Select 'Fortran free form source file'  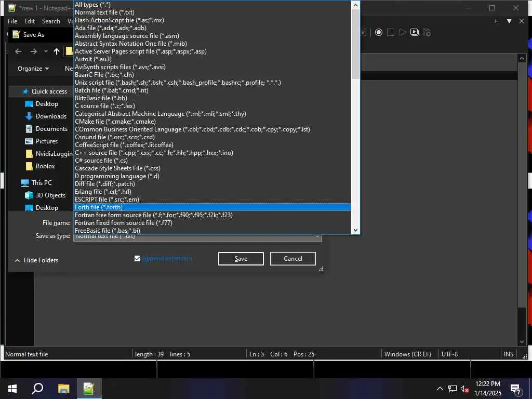click(212, 215)
